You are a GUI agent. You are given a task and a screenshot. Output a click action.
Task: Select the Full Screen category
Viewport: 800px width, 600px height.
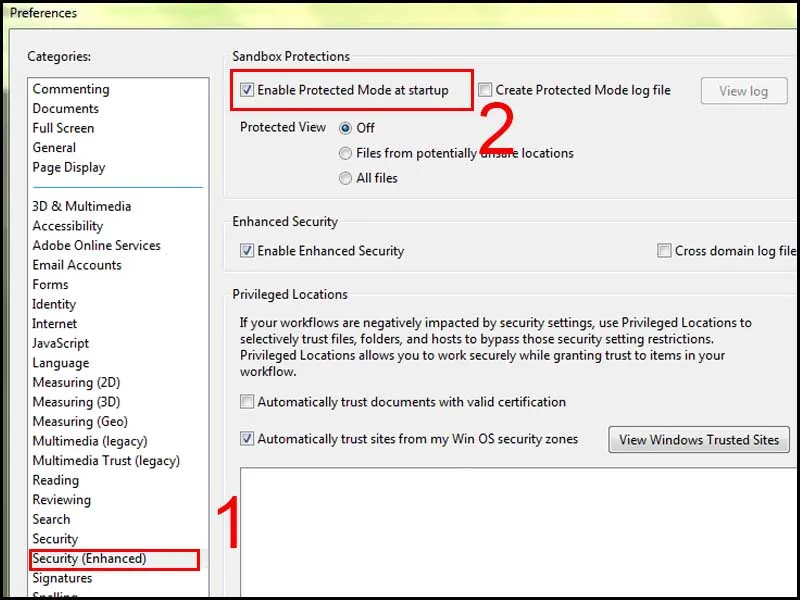tap(62, 128)
